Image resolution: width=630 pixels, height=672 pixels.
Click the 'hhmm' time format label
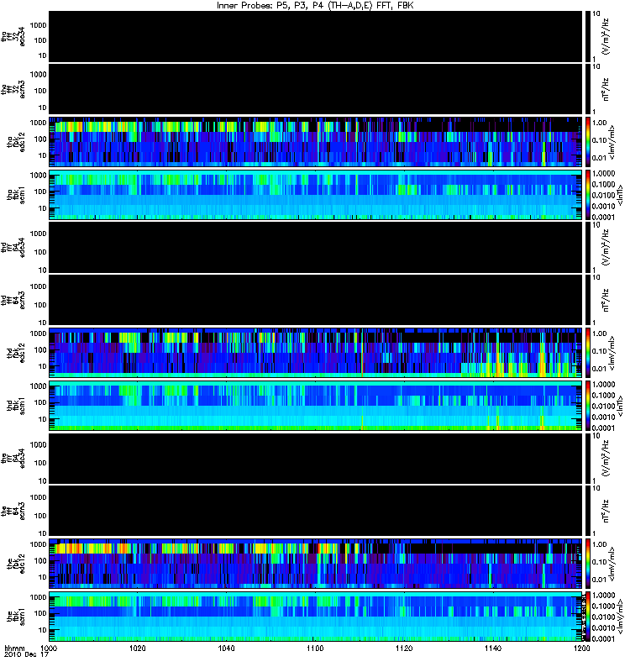[x=15, y=648]
